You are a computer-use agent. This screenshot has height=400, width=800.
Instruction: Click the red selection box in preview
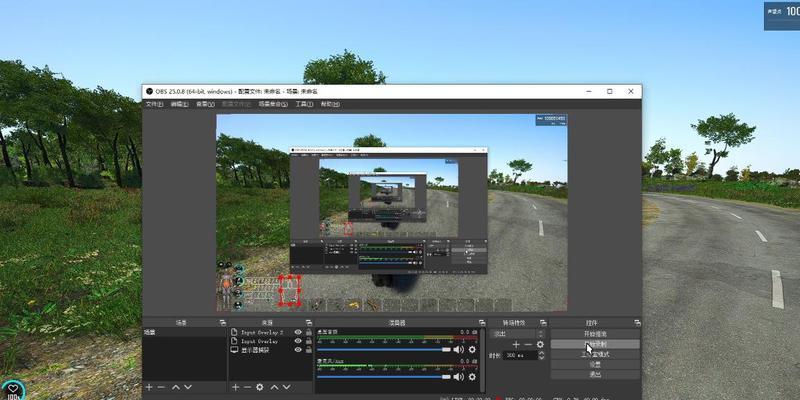tap(289, 291)
